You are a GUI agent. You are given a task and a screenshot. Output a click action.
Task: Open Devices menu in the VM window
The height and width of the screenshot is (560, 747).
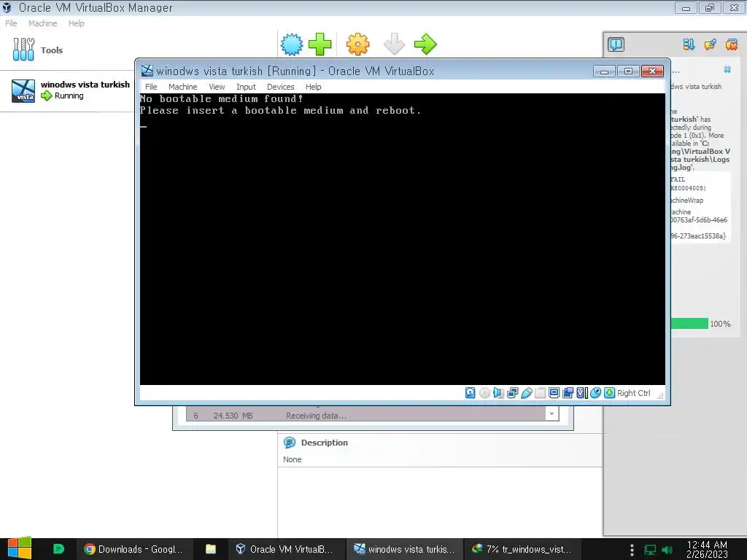point(281,87)
